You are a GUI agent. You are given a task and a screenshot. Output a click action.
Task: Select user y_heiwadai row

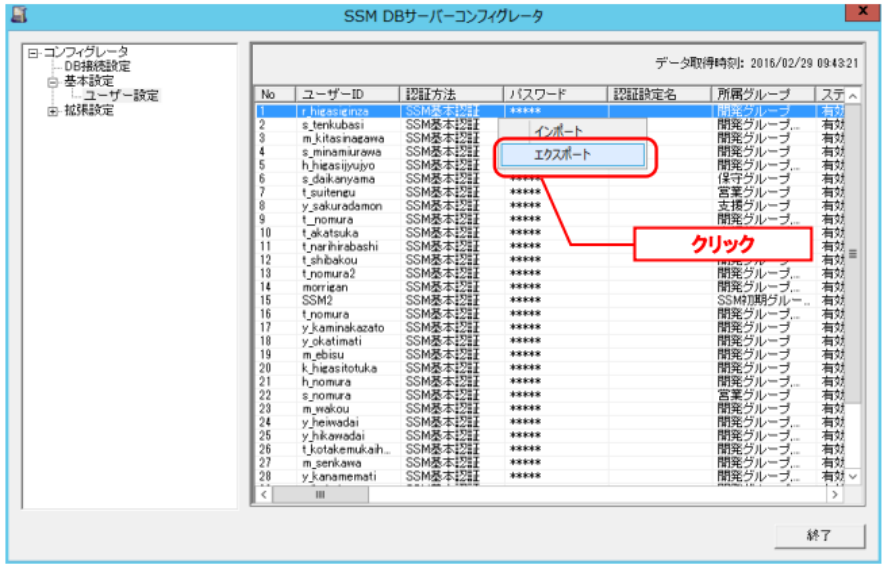click(x=550, y=423)
